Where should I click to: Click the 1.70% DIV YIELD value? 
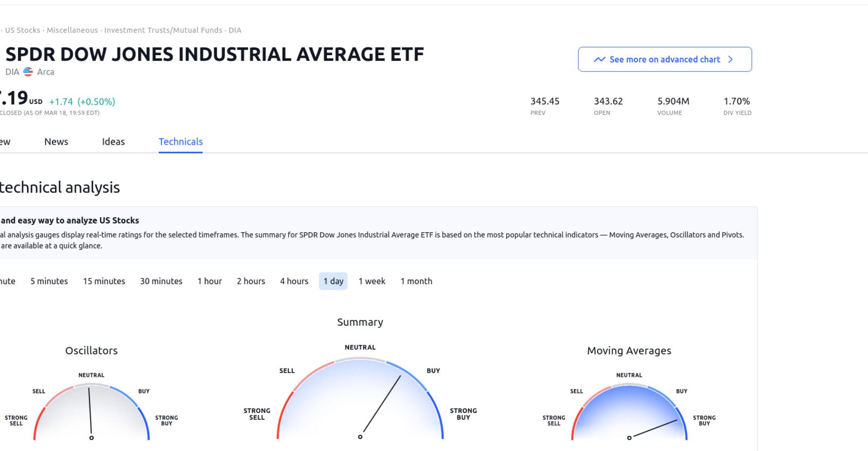[x=737, y=101]
